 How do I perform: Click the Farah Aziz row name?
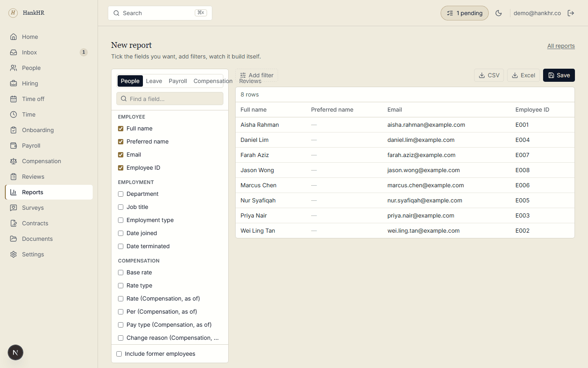255,155
